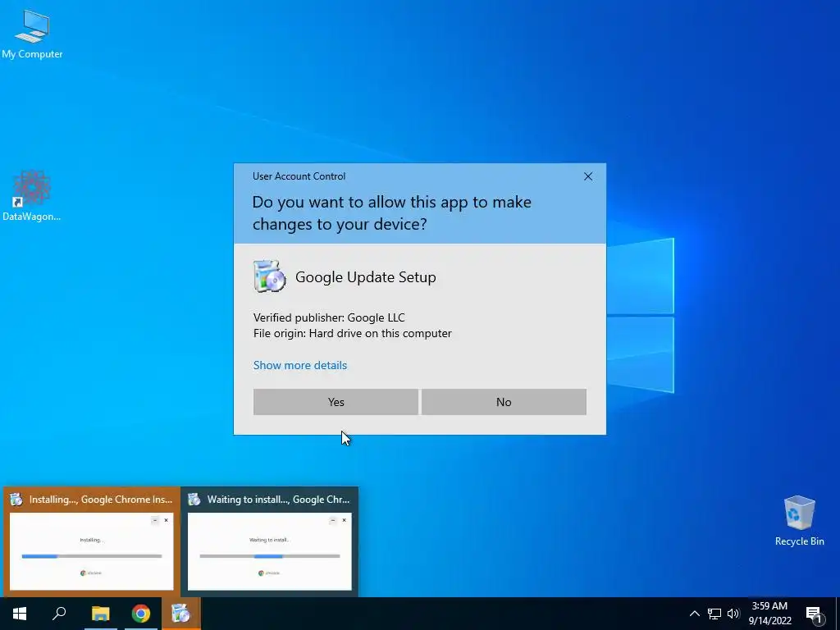
Task: Open the volume speaker tray icon
Action: [733, 614]
